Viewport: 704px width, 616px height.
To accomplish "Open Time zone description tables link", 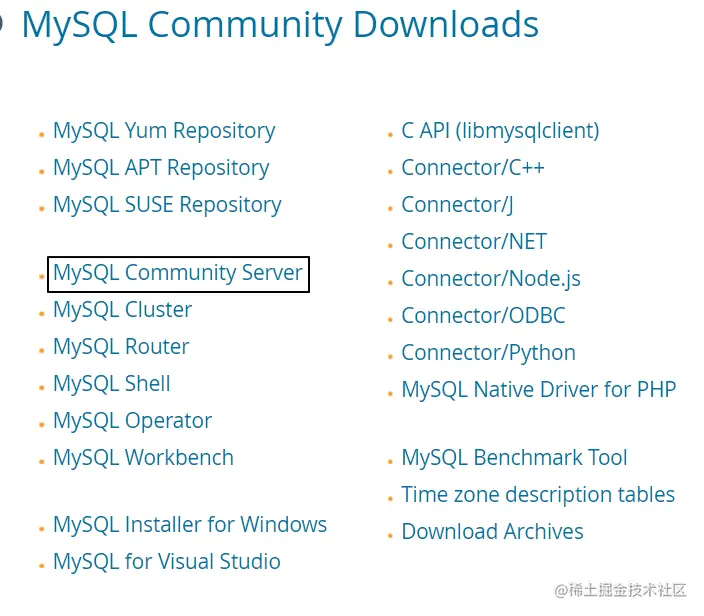I will [538, 495].
